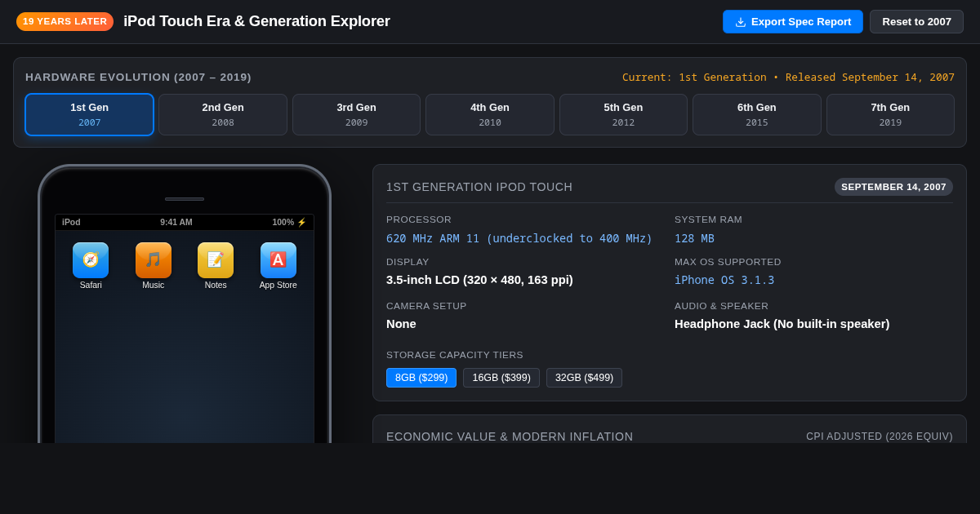Open the Music app icon
Image resolution: width=980 pixels, height=514 pixels.
coord(154,260)
